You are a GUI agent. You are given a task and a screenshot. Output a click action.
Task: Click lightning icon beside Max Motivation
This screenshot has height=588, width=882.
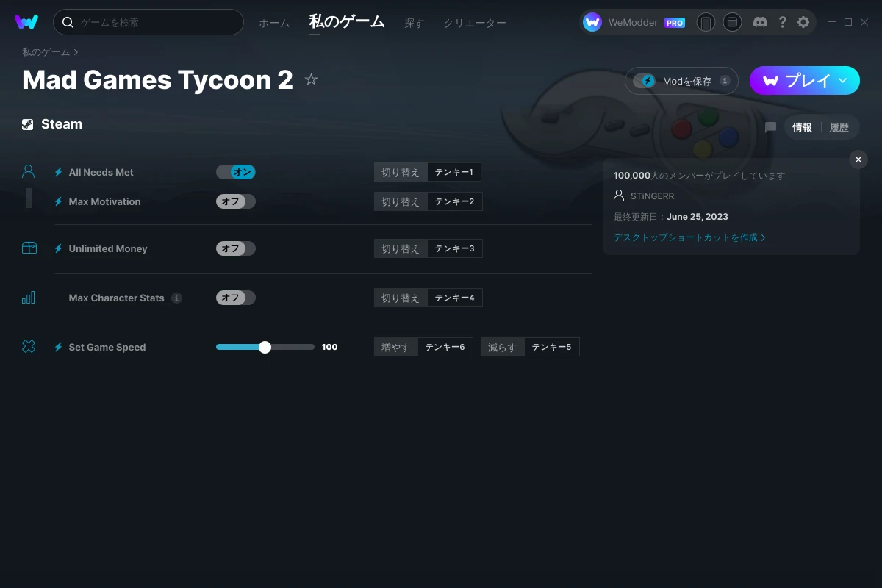pyautogui.click(x=59, y=201)
